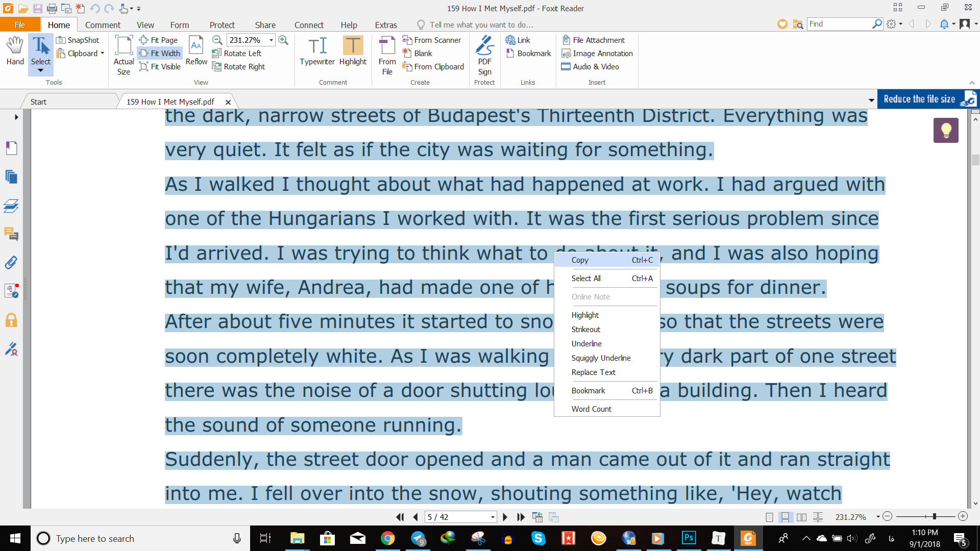The image size is (980, 551).
Task: Insert Audio & Video
Action: click(590, 66)
